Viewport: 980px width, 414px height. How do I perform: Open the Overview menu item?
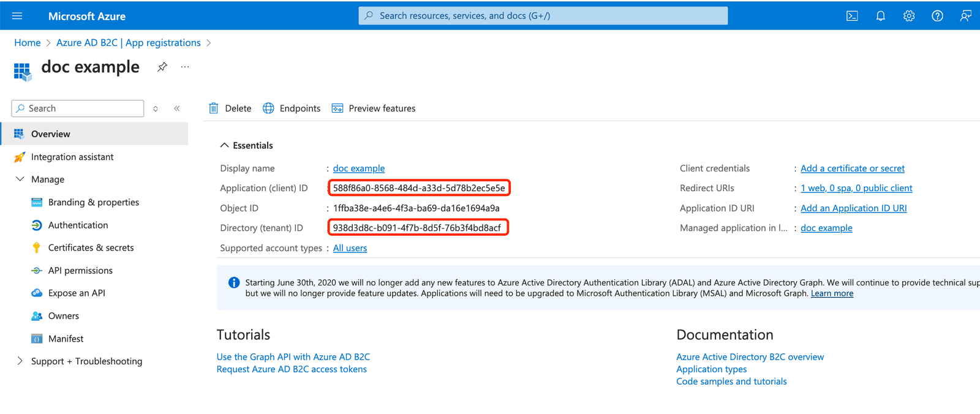94,134
